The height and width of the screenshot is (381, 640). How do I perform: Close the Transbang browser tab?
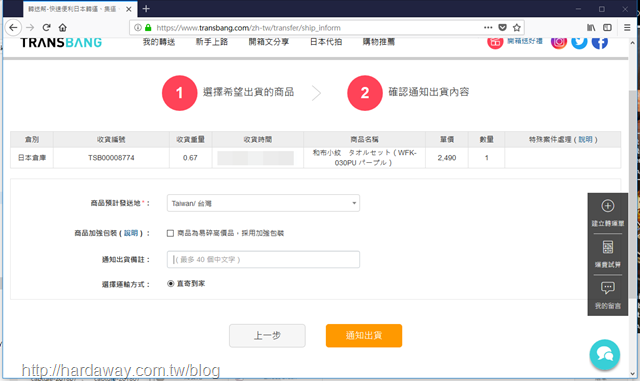[129, 9]
